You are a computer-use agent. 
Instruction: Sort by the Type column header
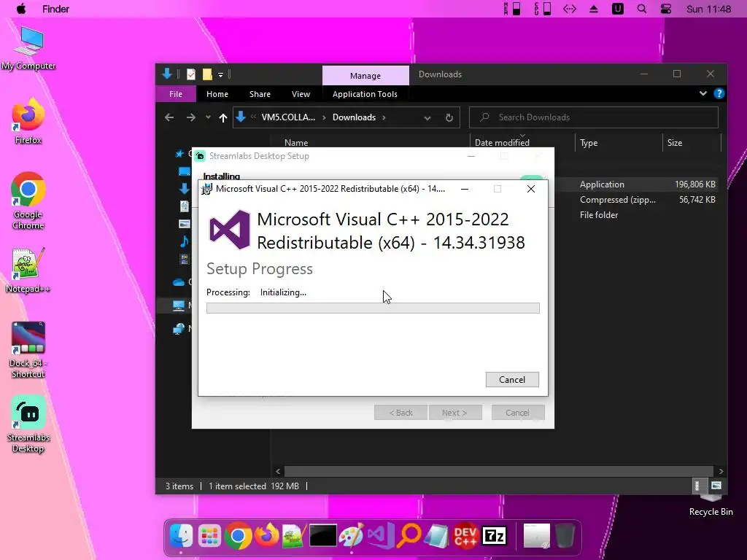point(589,142)
